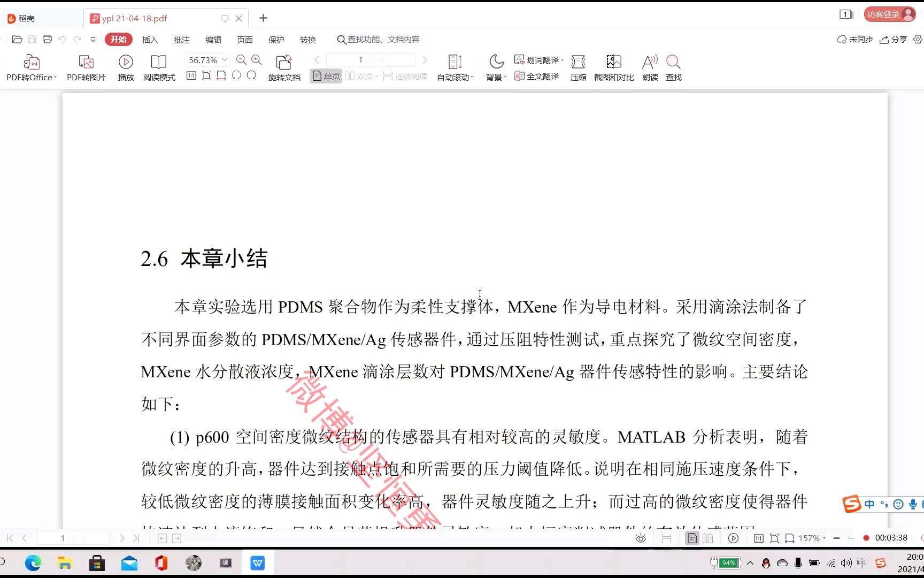
Task: Open PDF转图片 image converter
Action: 86,68
